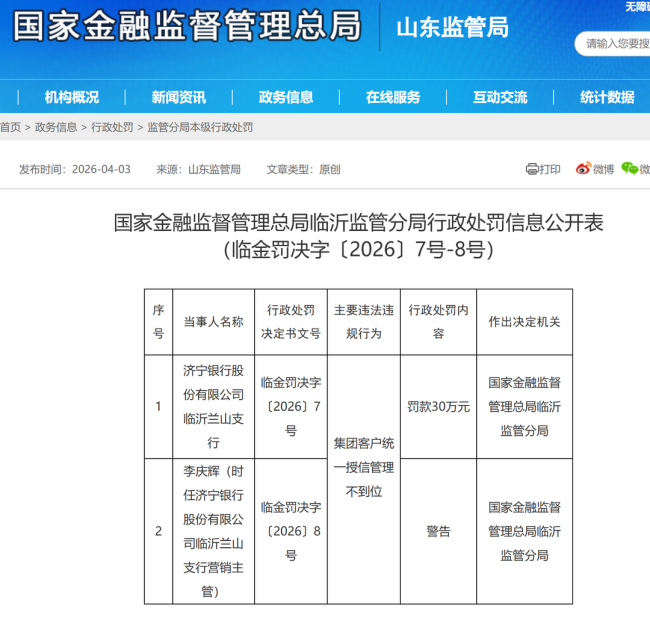
Task: Open the 在线服务 menu
Action: [393, 97]
